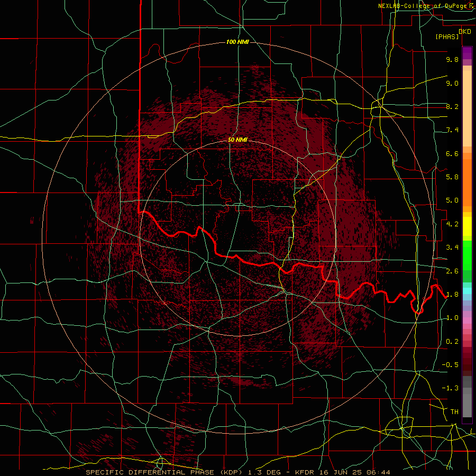This screenshot has width=476, height=476.
Task: Click the 6.6 value on the color scale
Action: [452, 153]
